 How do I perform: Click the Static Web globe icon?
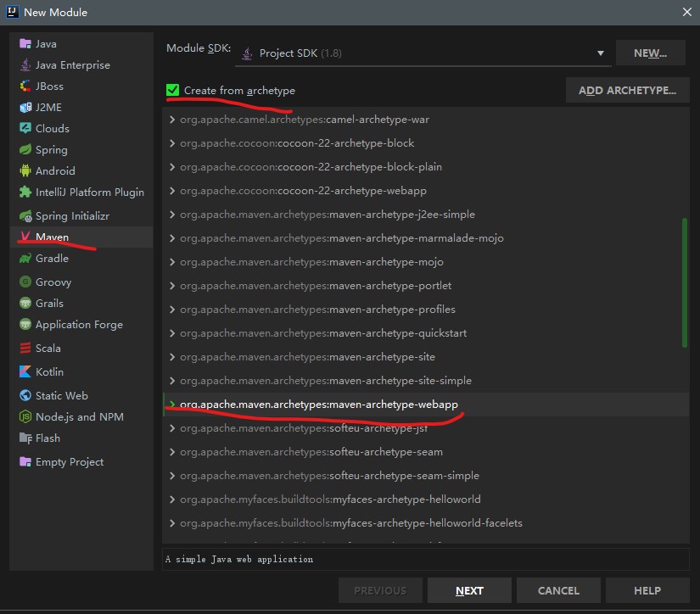(x=25, y=395)
